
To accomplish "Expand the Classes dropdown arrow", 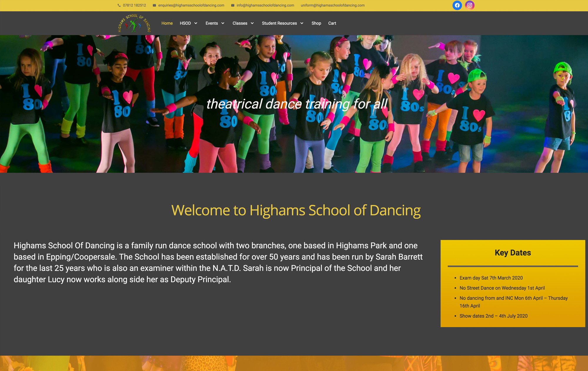I will click(252, 23).
